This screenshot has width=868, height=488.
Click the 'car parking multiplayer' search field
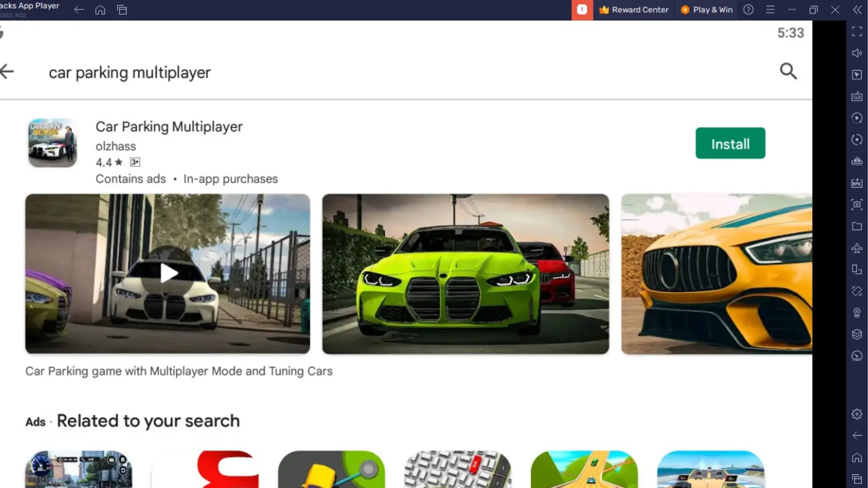point(129,72)
